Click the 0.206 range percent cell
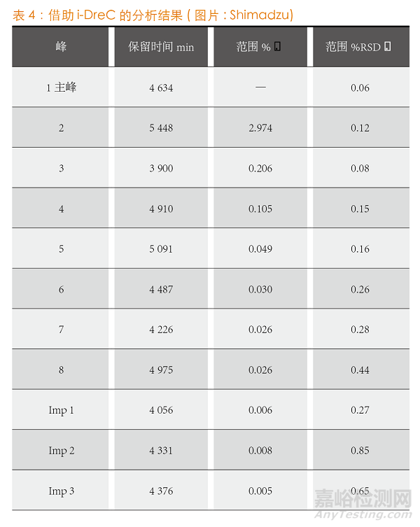 point(260,169)
